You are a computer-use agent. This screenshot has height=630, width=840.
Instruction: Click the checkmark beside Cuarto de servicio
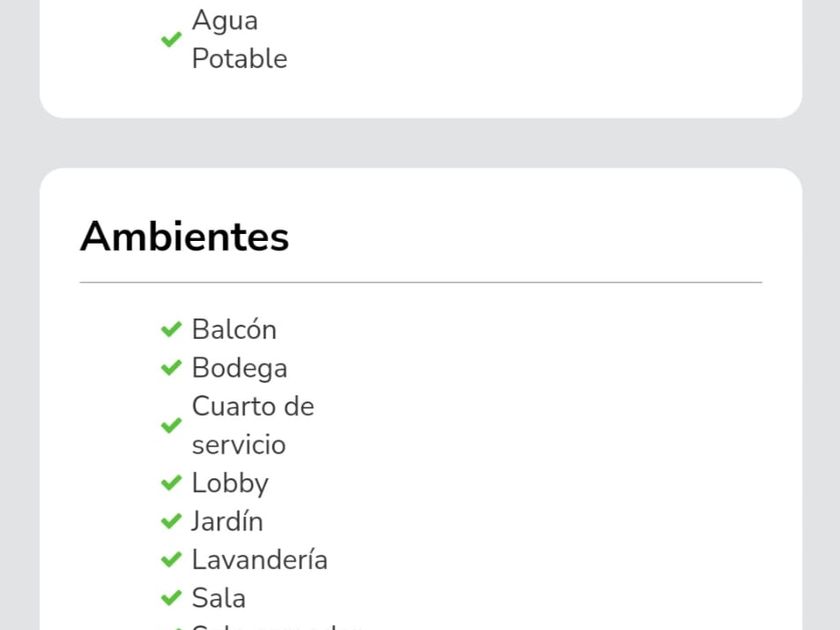[x=171, y=426]
